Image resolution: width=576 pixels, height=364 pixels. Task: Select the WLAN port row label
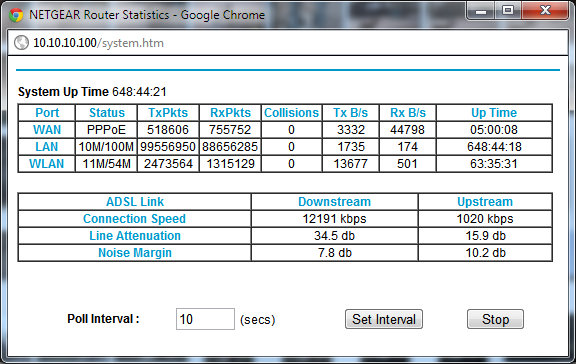[47, 163]
